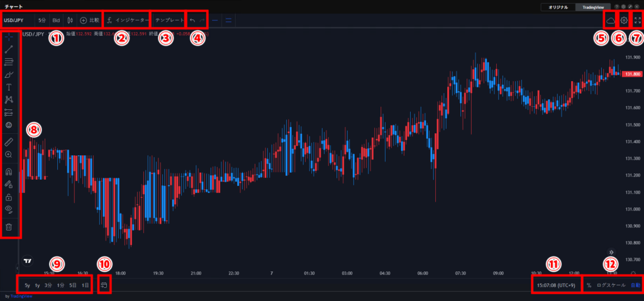
Task: Open the 5分 timeframe dropdown
Action: [x=42, y=21]
